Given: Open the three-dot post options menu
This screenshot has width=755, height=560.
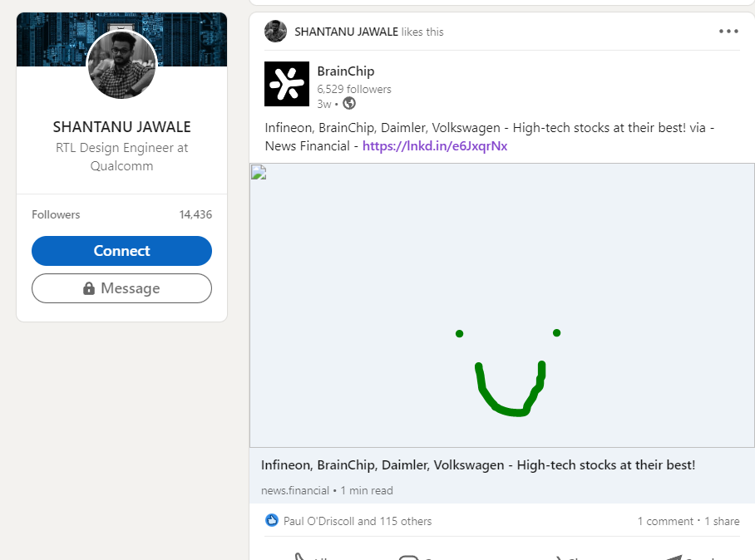Looking at the screenshot, I should point(728,32).
